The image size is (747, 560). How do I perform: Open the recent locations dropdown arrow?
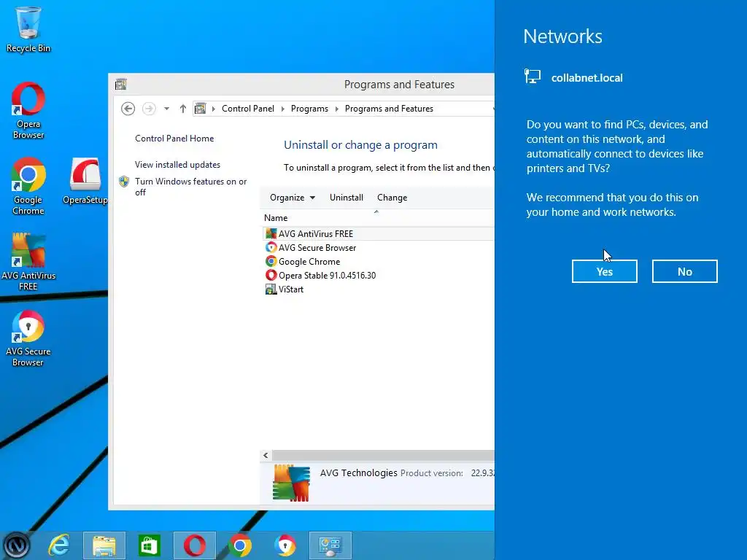pyautogui.click(x=166, y=109)
